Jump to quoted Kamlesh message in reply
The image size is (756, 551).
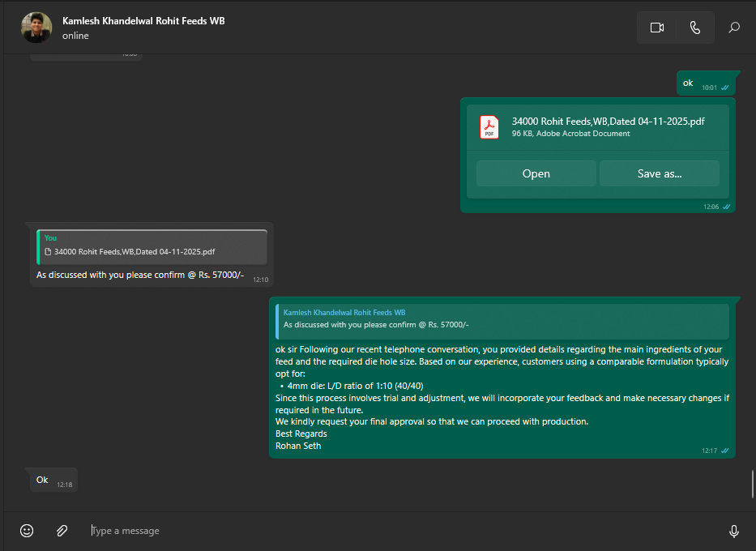(502, 318)
